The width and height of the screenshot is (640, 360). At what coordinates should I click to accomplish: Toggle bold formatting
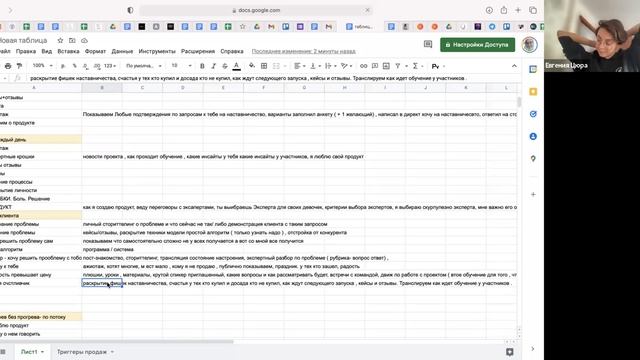point(202,66)
